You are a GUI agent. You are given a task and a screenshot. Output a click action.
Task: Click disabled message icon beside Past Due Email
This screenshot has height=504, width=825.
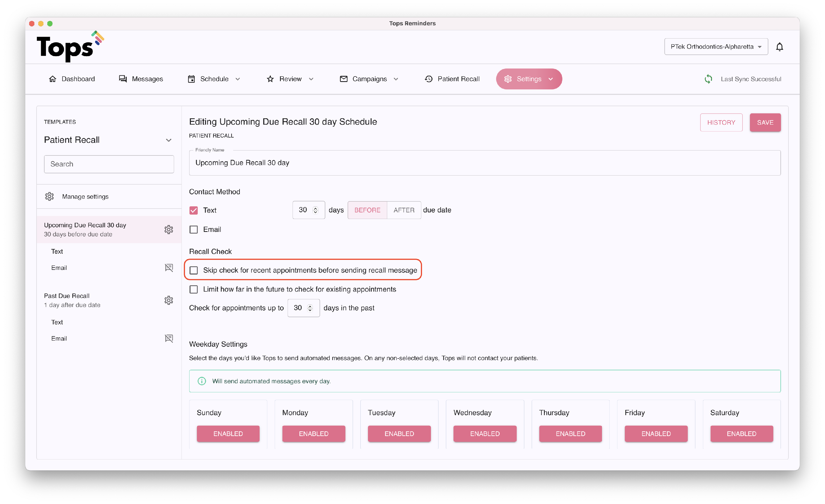[x=169, y=338]
